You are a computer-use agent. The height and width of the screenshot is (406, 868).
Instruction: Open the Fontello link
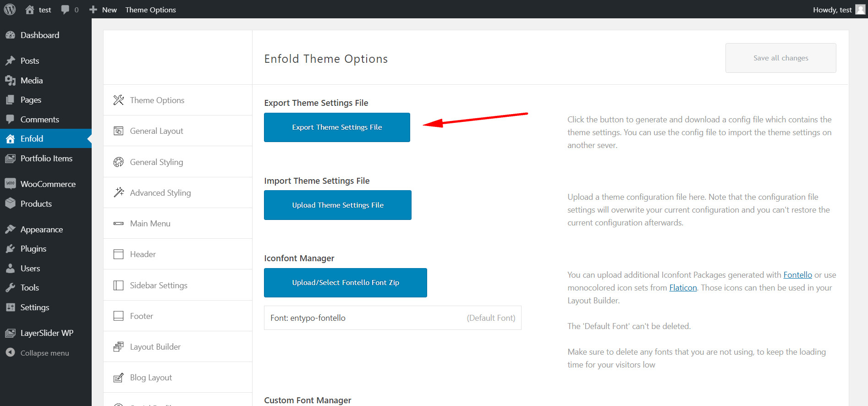[x=797, y=275]
